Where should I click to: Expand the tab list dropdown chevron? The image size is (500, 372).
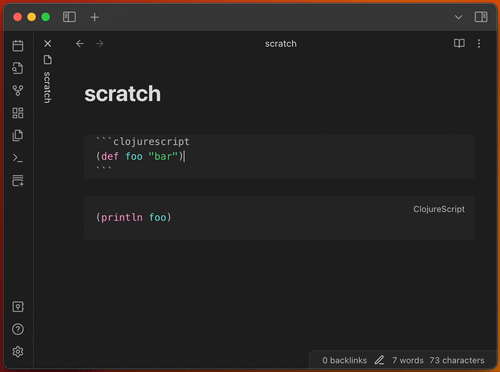point(459,17)
